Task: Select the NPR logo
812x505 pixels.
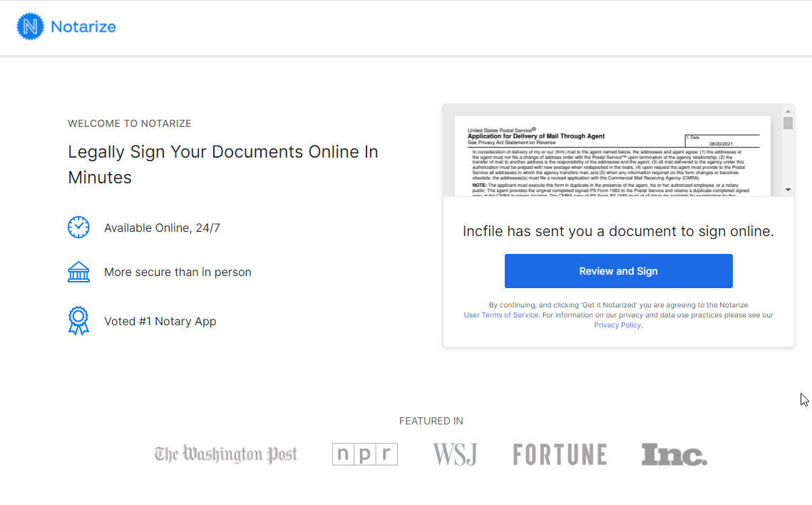Action: point(364,454)
